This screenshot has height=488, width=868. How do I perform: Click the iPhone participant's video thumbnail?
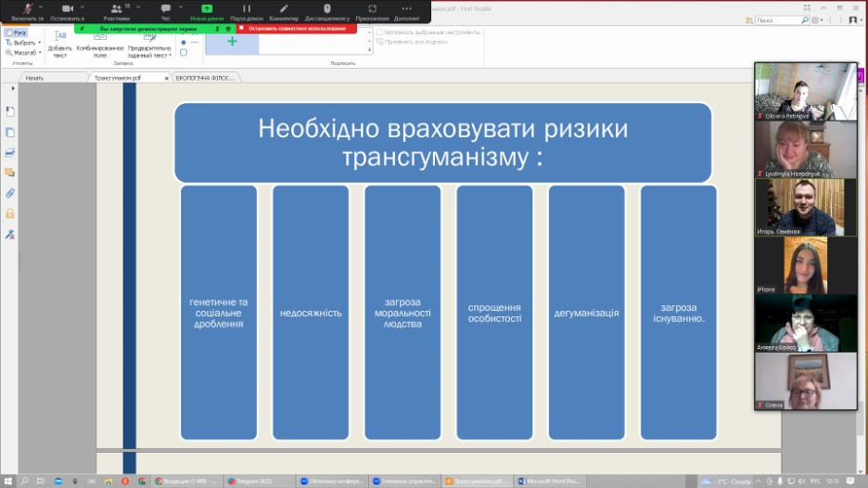coord(806,265)
